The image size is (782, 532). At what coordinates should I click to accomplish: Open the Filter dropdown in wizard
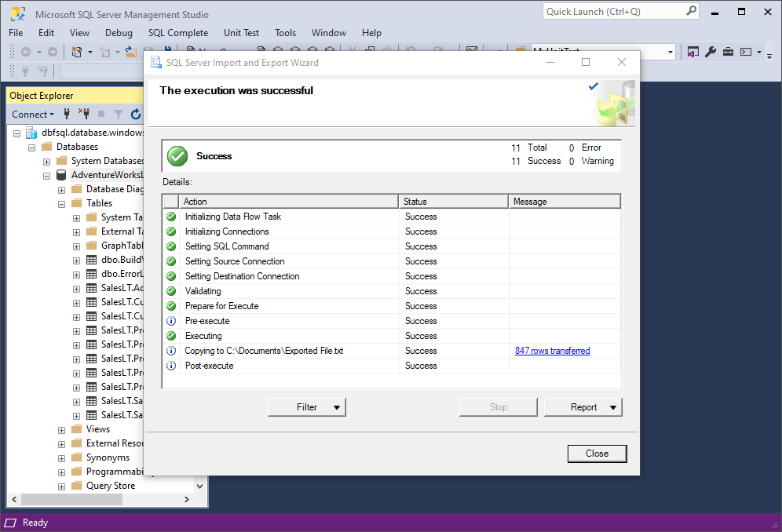click(x=307, y=407)
